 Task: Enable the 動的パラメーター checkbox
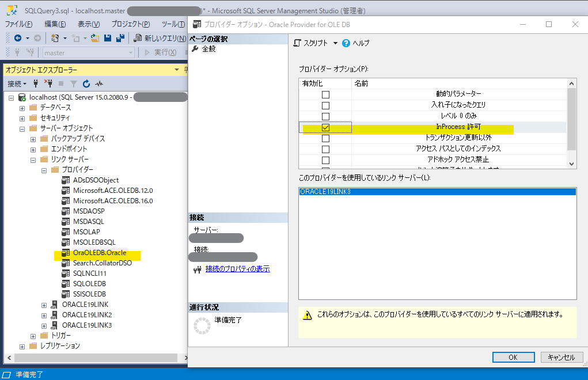pyautogui.click(x=325, y=94)
